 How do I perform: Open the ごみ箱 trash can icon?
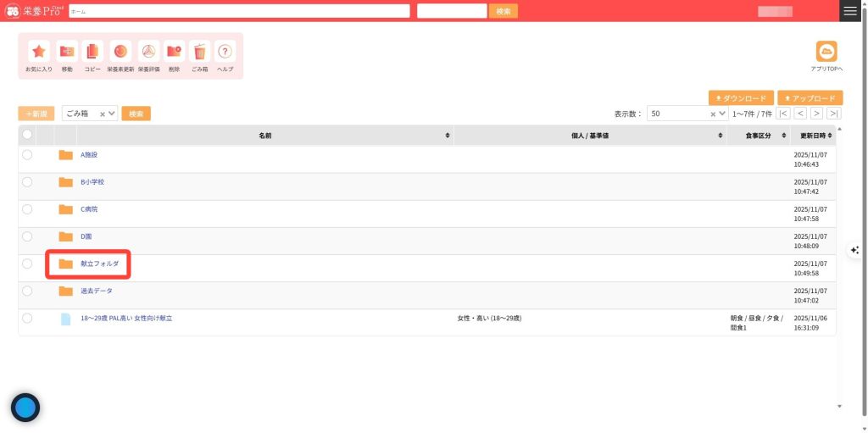[199, 52]
